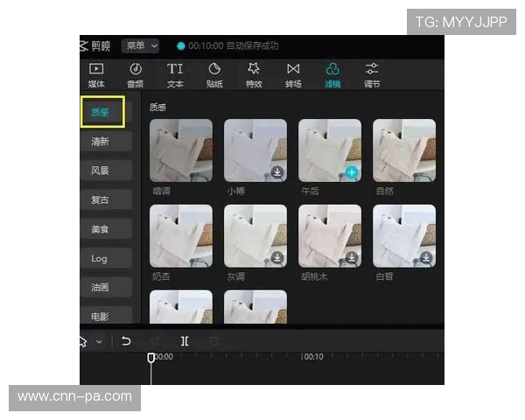Screen dimensions: 525x420
Task: Open the 贴纸 stickers panel
Action: (214, 75)
